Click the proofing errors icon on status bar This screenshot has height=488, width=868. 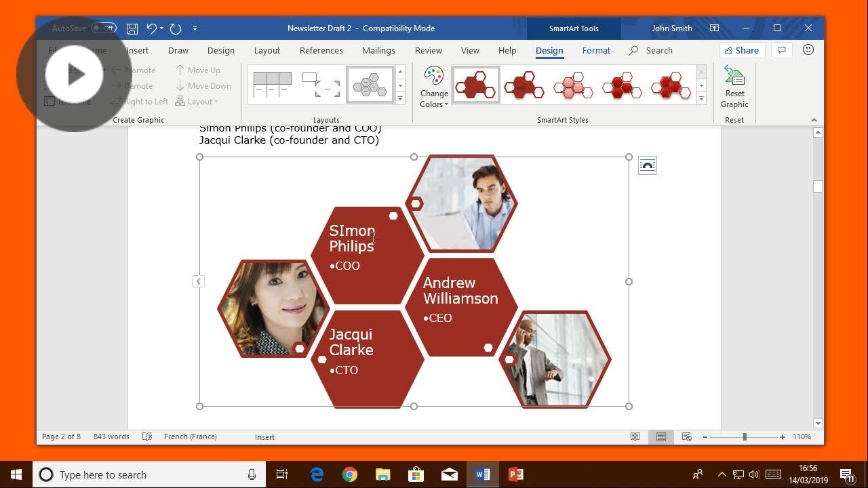click(147, 436)
